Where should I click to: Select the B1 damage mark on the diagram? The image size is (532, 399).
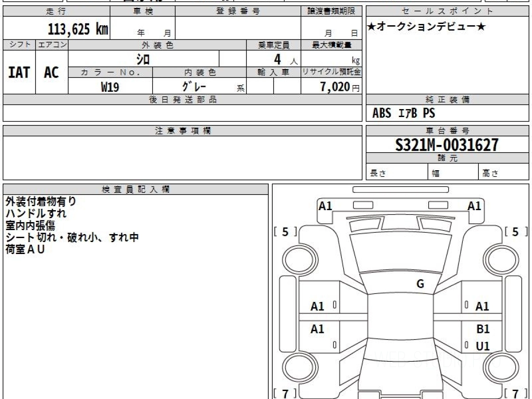pos(482,329)
